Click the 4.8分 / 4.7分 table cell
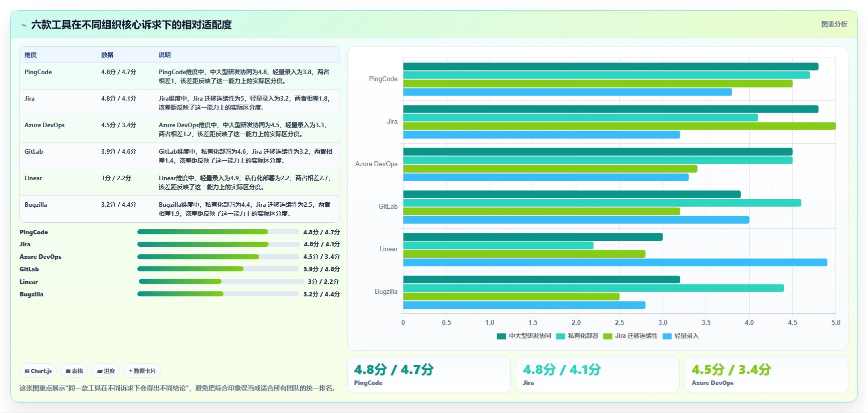This screenshot has width=868, height=413. click(x=119, y=72)
